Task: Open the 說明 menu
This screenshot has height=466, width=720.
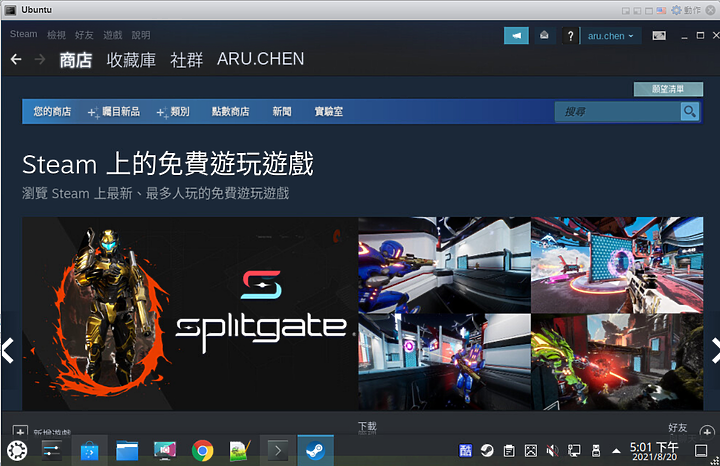Action: tap(141, 35)
